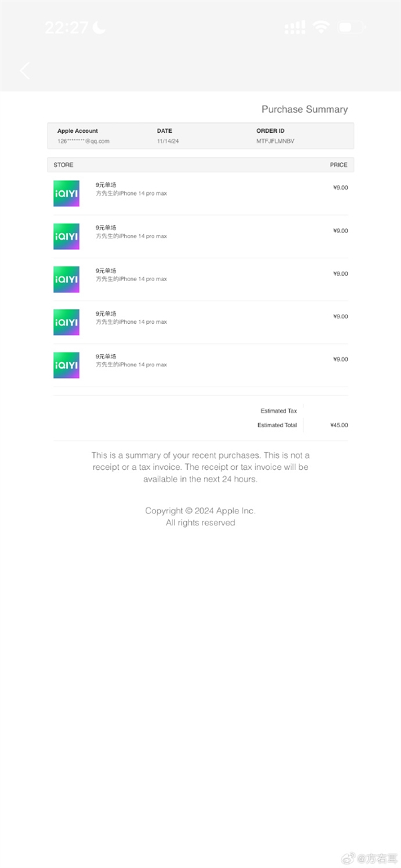Click the receipt or tax invoice notice
Viewport: 401px width, 868px height.
point(200,467)
